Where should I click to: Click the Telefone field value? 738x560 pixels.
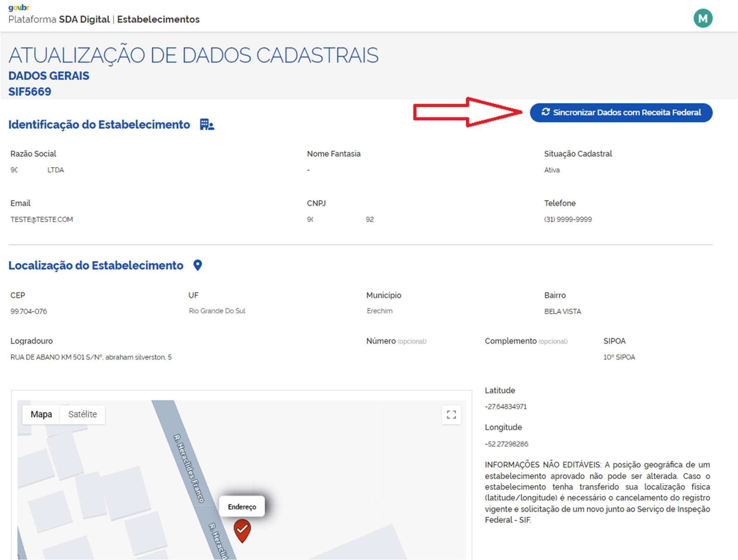point(568,220)
